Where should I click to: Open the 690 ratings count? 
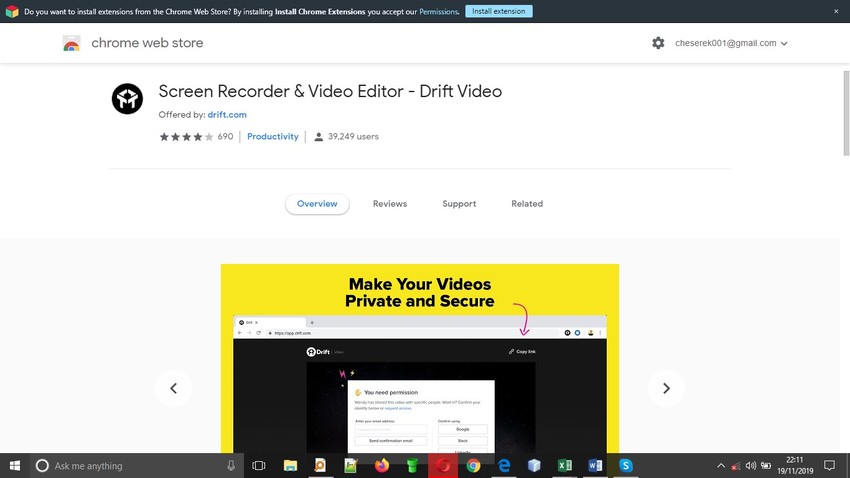pos(225,137)
